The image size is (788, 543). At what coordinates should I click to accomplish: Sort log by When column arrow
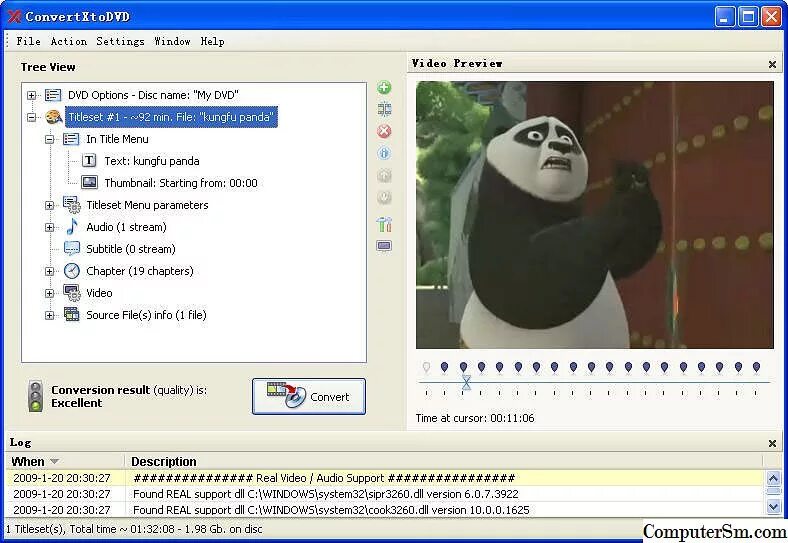(x=54, y=462)
